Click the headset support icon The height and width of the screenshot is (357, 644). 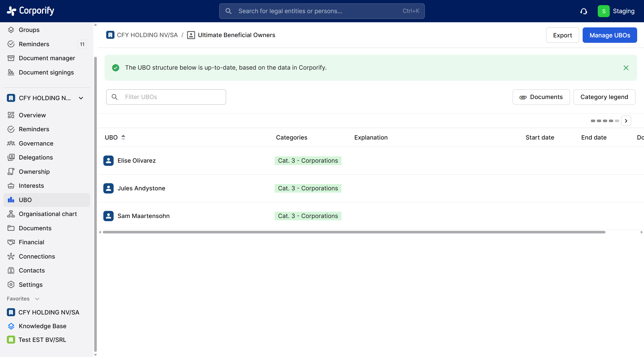point(584,11)
